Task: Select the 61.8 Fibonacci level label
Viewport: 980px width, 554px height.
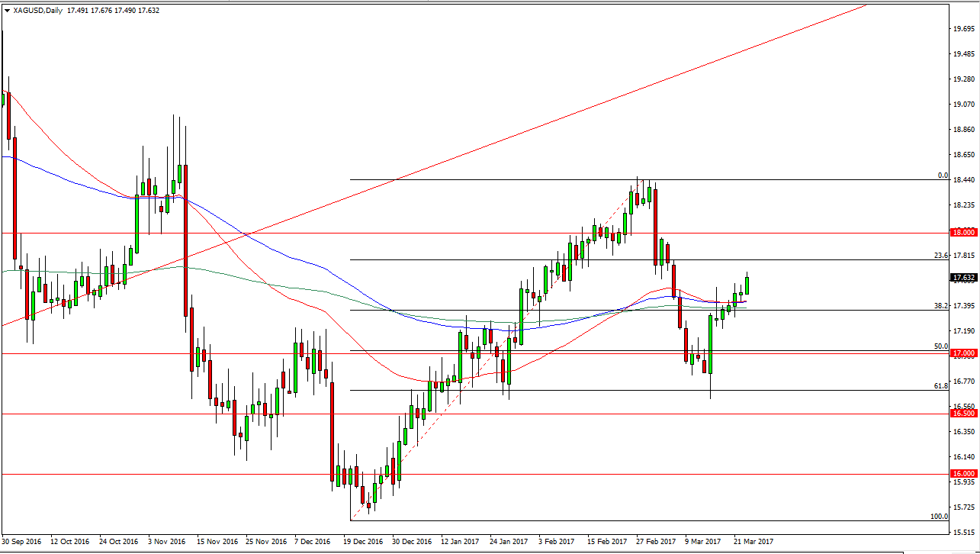Action: pos(940,386)
